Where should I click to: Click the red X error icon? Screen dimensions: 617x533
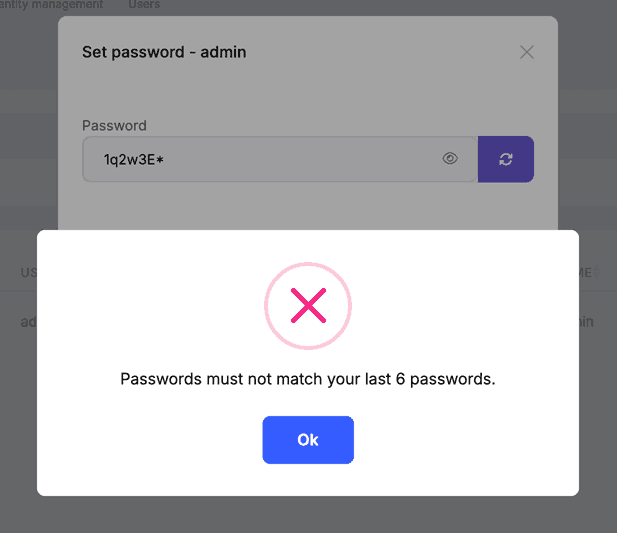point(308,307)
